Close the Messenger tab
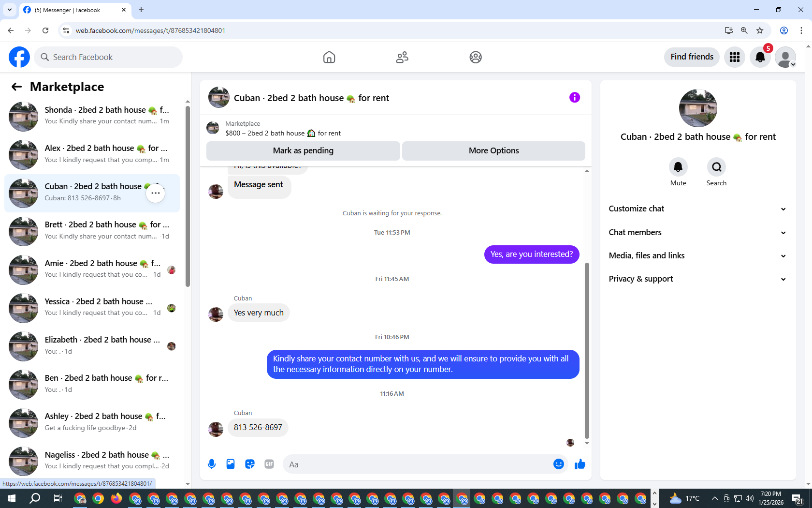 [124, 10]
